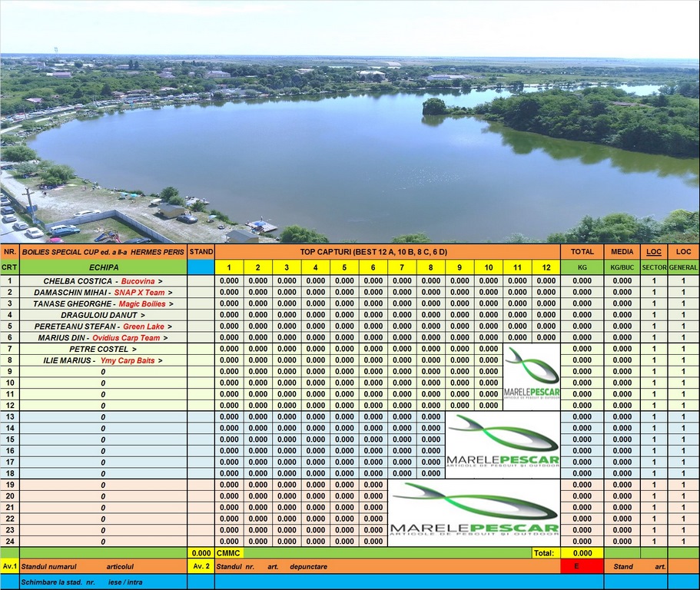
Task: Select the DAMASCHIN MIHAI team row
Action: [103, 293]
